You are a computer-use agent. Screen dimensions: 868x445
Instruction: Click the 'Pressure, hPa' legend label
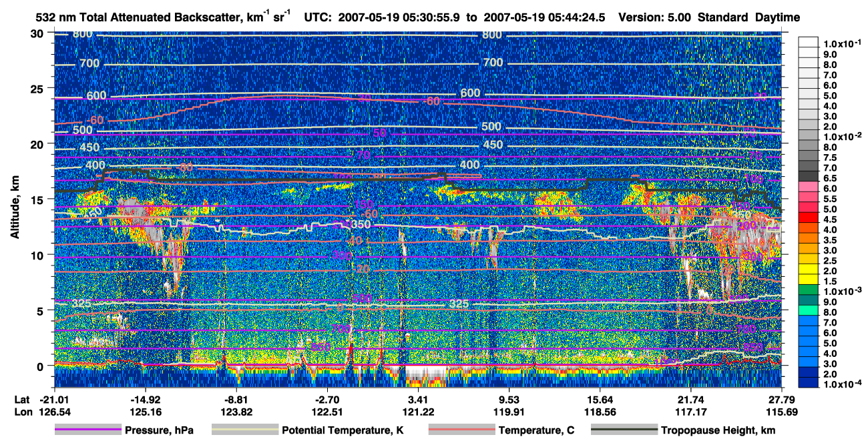[x=159, y=431]
